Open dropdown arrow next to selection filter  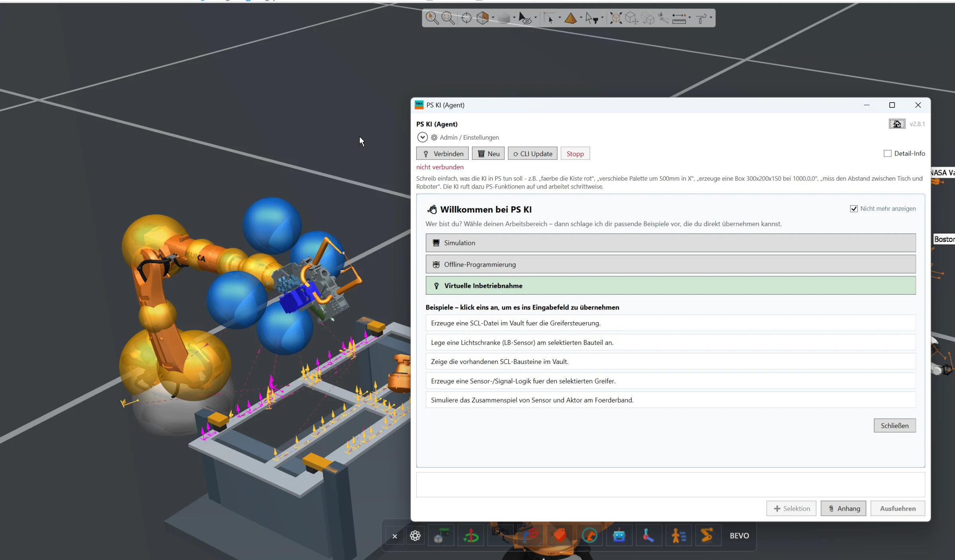(602, 18)
